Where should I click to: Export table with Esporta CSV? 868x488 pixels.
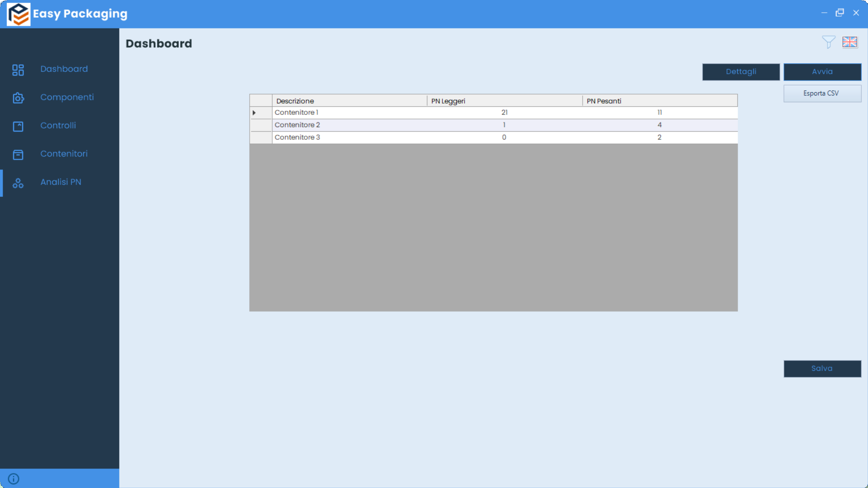(x=822, y=94)
